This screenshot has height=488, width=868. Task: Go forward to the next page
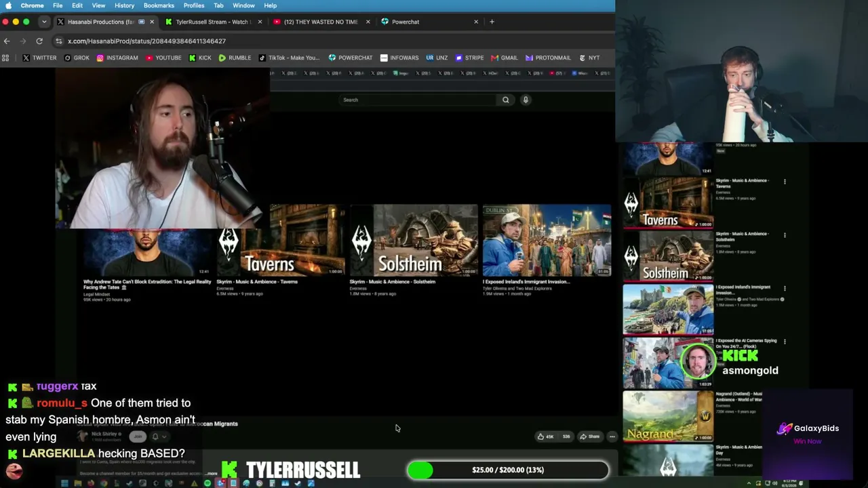[23, 41]
